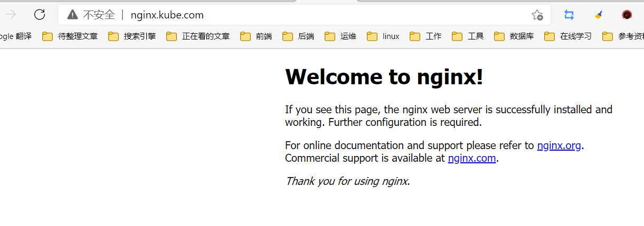Screen dimensions: 644x226
Task: Open the 前端 bookmark folder
Action: click(256, 36)
